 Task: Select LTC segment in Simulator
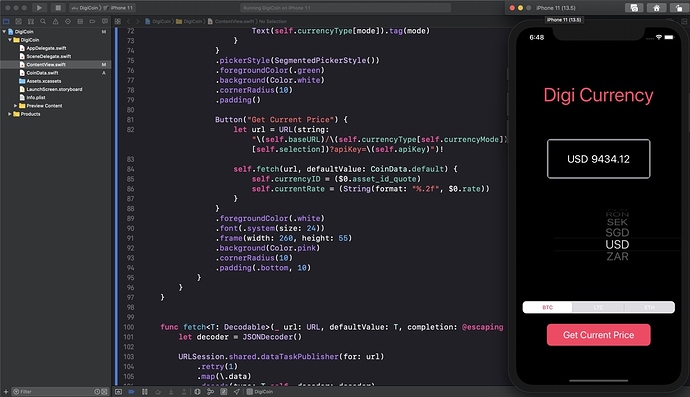click(x=598, y=307)
